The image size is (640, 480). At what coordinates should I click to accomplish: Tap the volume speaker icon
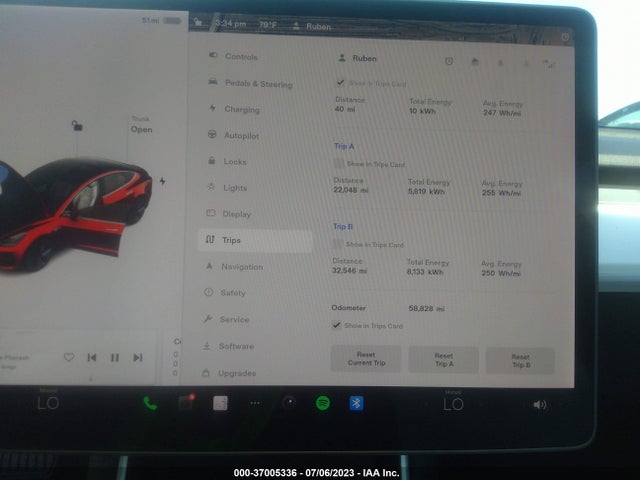coord(540,404)
